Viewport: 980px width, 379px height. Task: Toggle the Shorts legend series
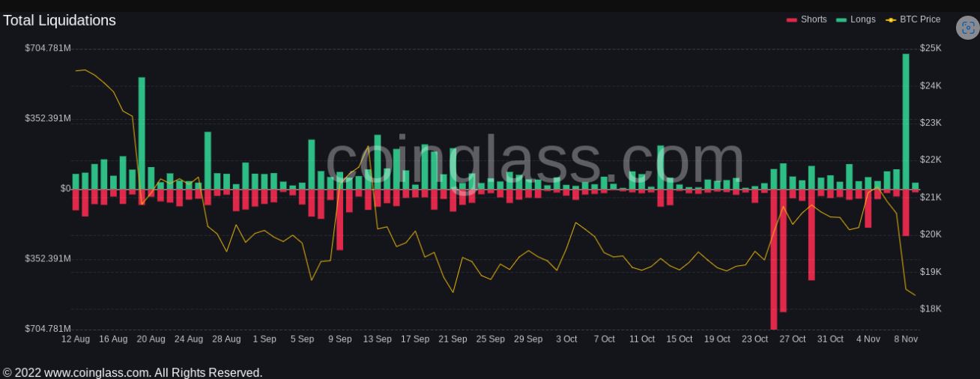(x=806, y=19)
